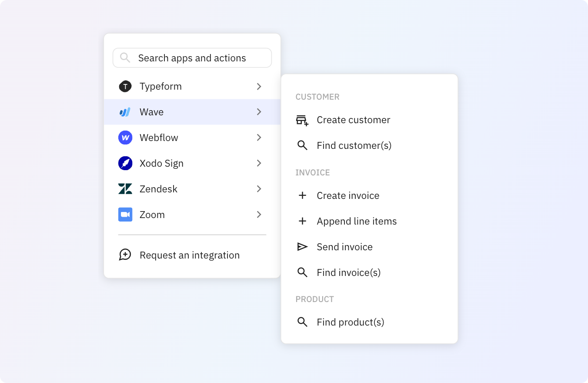Choose the Create invoice action
This screenshot has height=383, width=588.
(369, 195)
